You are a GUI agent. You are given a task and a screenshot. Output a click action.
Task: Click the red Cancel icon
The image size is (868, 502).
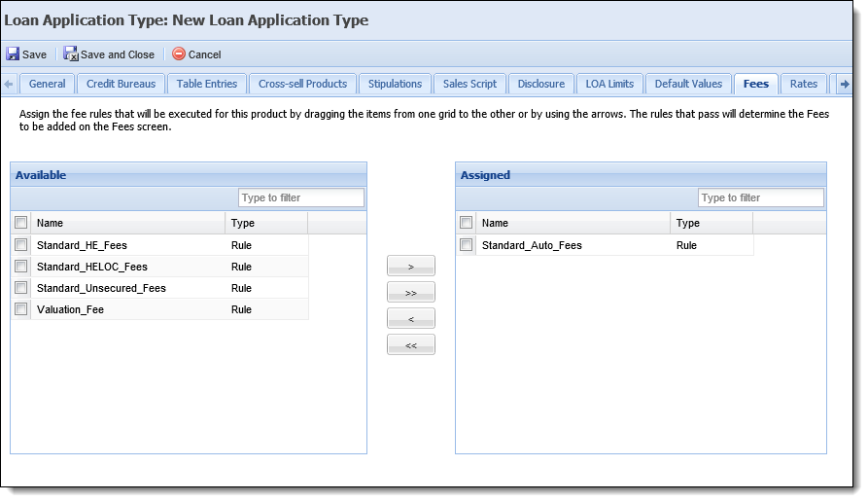click(179, 54)
